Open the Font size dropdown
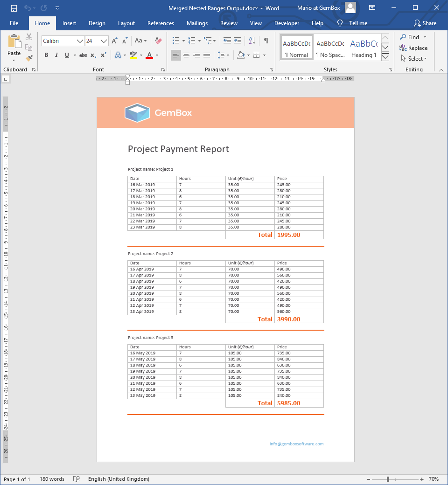This screenshot has width=448, height=485. click(104, 41)
